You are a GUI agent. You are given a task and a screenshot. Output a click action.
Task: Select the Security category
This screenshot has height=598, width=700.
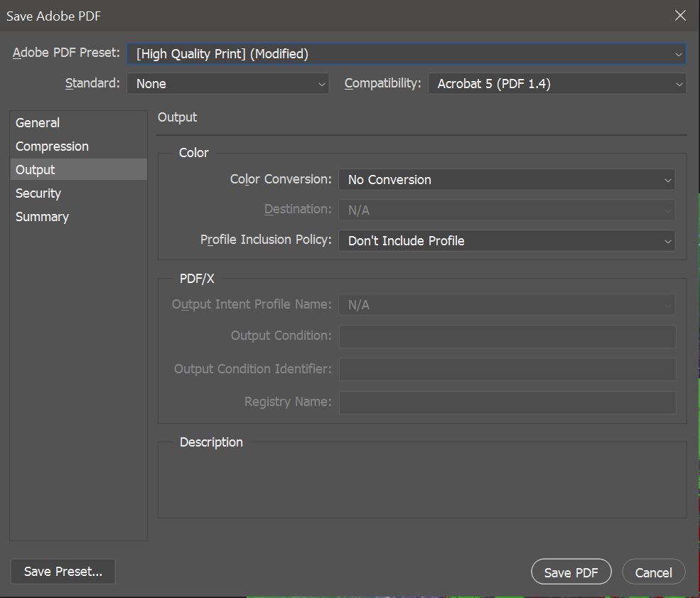tap(79, 193)
